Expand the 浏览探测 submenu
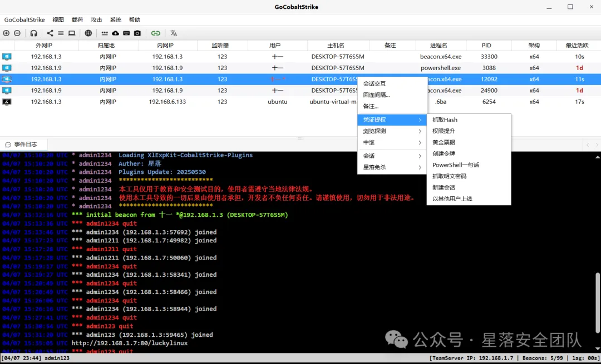The image size is (601, 364). point(392,131)
